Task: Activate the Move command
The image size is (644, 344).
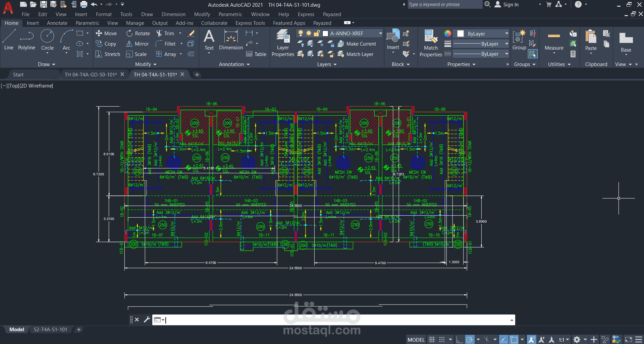Action: [106, 33]
